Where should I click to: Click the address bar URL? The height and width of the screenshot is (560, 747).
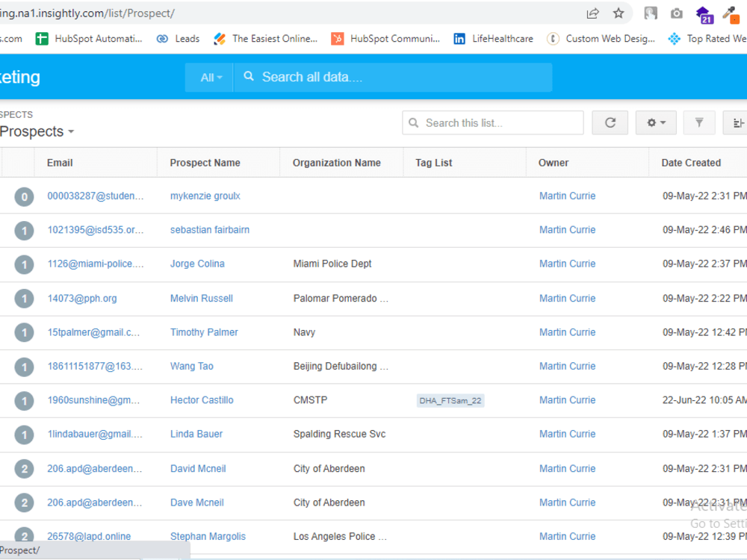pos(87,13)
